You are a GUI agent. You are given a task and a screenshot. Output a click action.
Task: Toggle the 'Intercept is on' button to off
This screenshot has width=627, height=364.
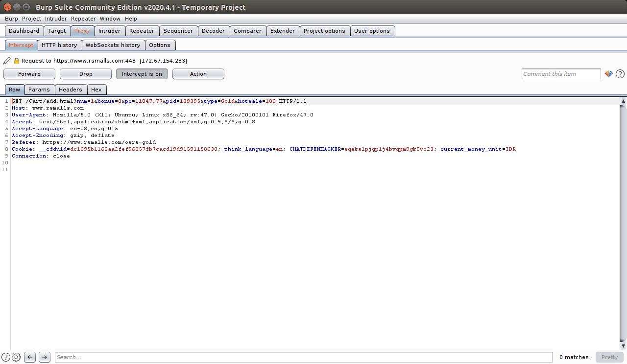142,73
